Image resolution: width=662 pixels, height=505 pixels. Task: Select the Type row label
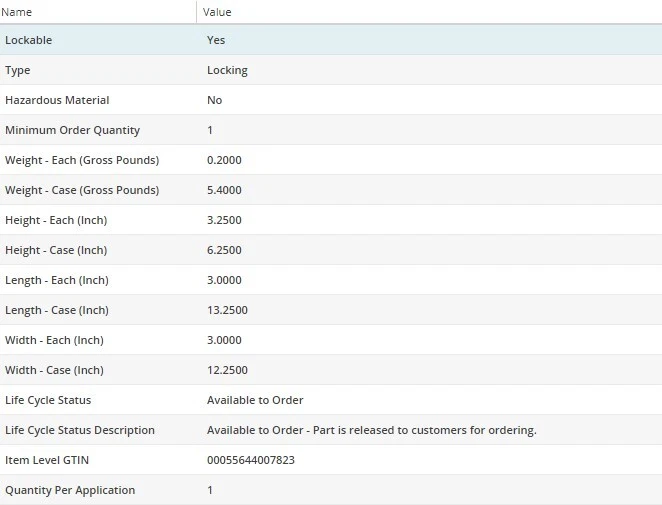point(18,70)
